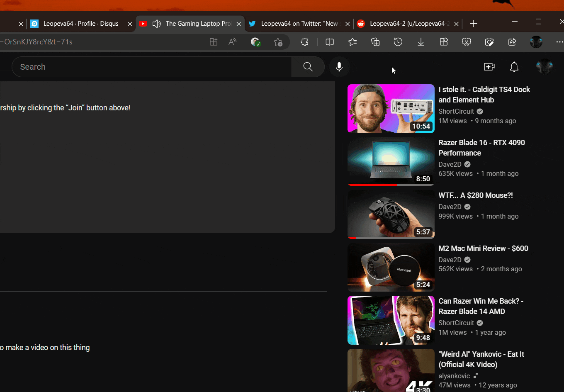The height and width of the screenshot is (392, 564).
Task: Click the Share icon in toolbar
Action: (512, 42)
